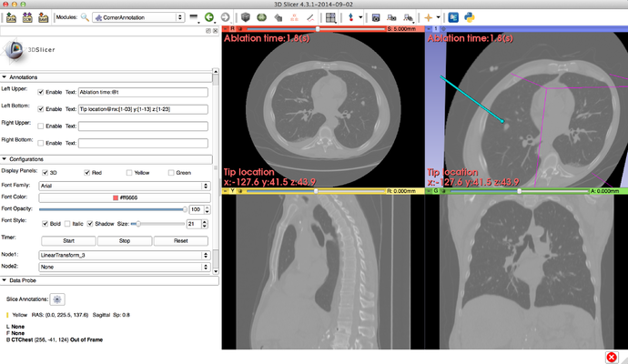628x364 pixels.
Task: Click the Font Color #ff6666 swatch
Action: (x=124, y=197)
